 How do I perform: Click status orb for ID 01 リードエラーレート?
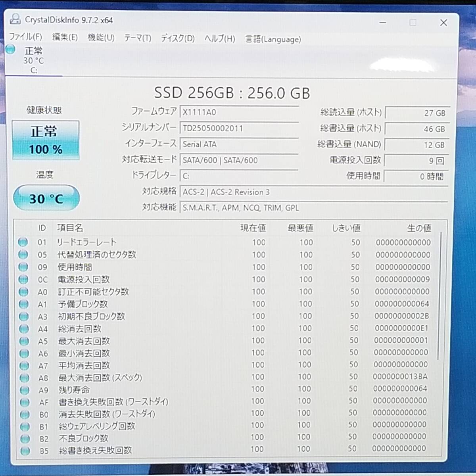23,242
